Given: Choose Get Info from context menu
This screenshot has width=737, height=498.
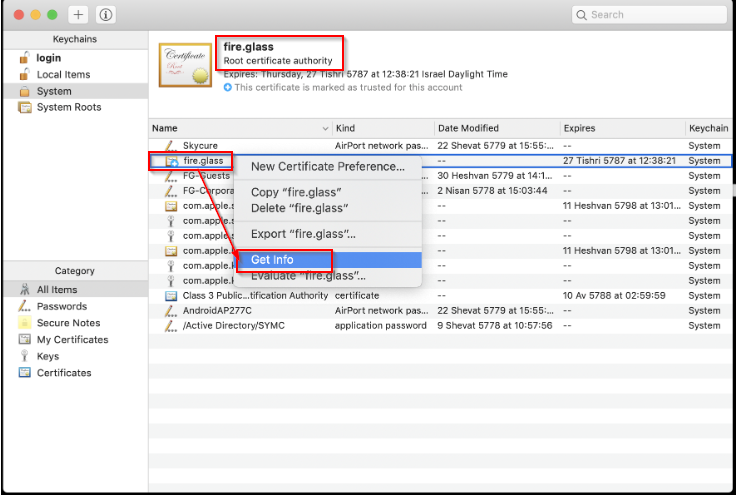Looking at the screenshot, I should click(x=272, y=260).
